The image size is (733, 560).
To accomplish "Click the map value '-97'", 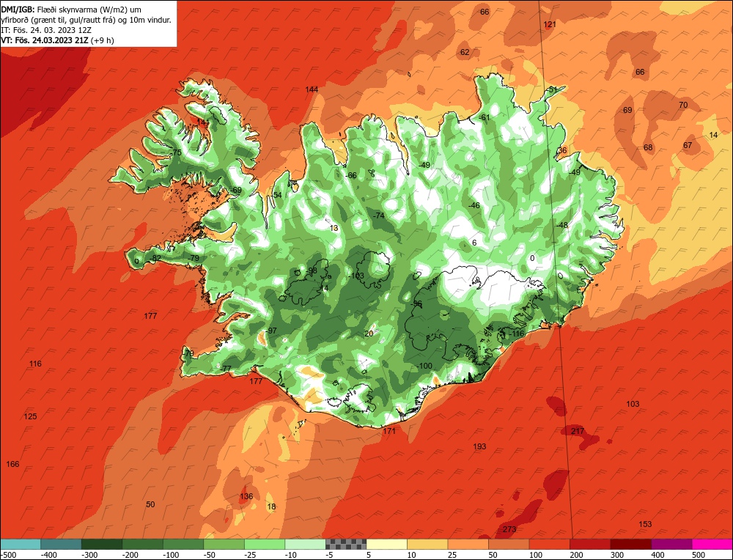I will point(272,331).
